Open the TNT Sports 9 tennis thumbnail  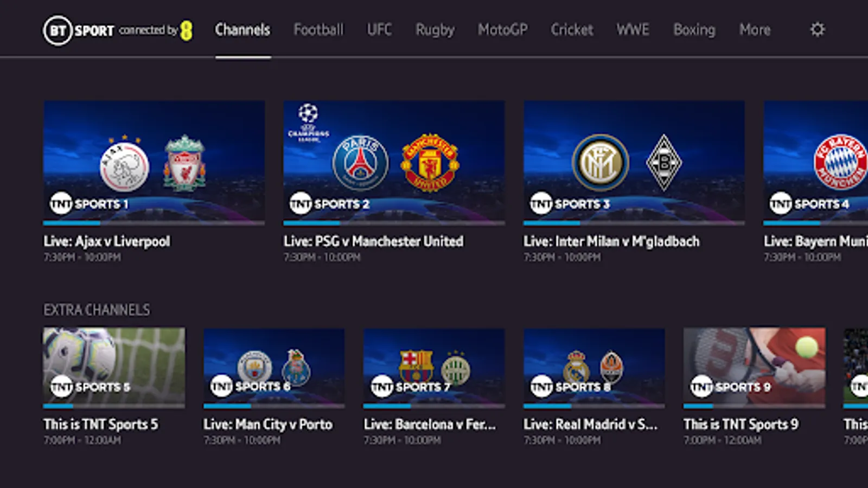click(754, 366)
